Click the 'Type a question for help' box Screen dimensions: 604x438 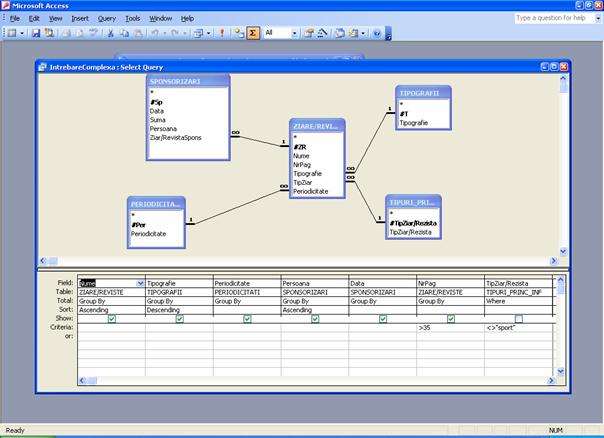click(x=554, y=18)
